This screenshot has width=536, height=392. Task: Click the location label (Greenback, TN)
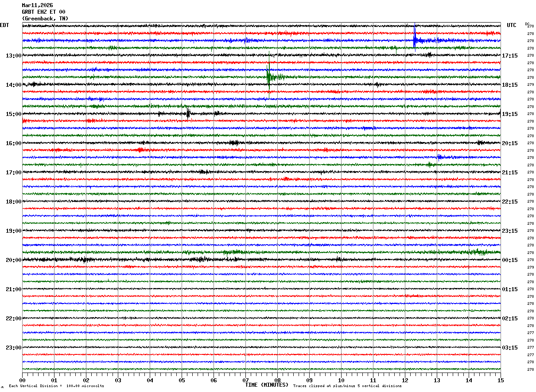[45, 19]
